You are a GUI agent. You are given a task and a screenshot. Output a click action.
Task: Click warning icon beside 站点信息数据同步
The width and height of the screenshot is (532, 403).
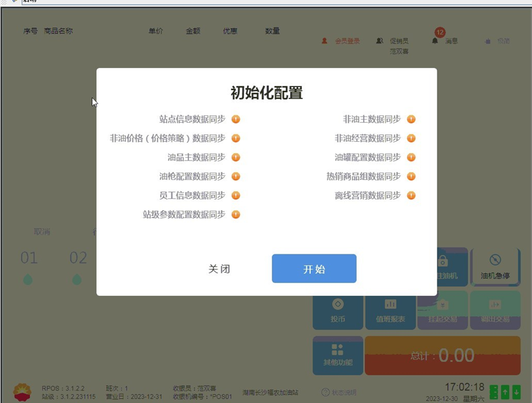pos(236,119)
